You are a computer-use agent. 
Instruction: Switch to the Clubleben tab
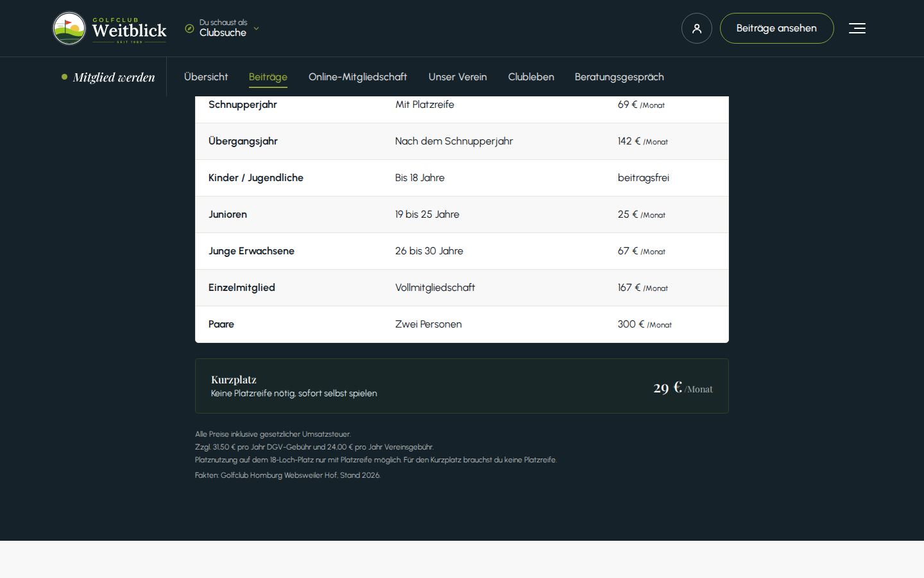pyautogui.click(x=531, y=77)
